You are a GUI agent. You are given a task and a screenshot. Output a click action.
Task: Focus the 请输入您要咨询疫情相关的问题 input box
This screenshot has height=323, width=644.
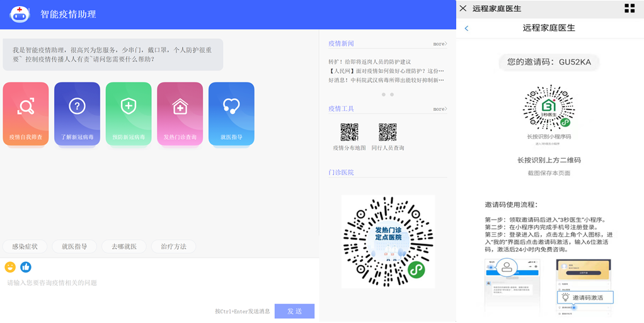tap(159, 283)
